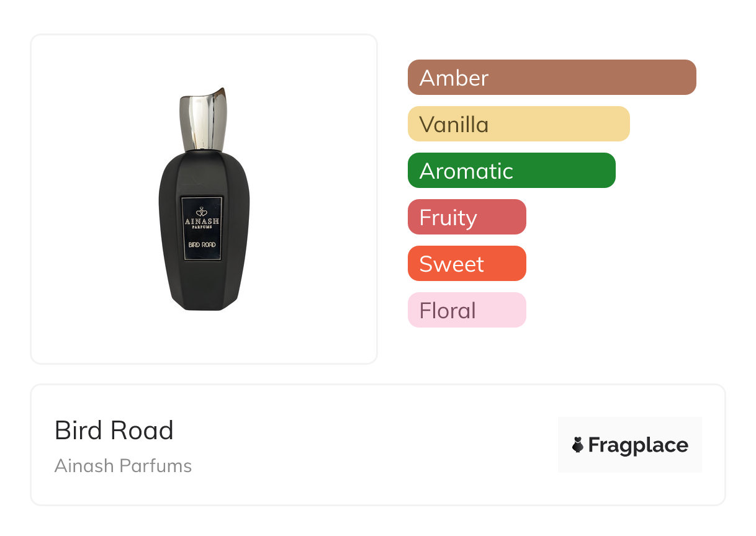Click the heart emblem on the bottle label

pos(202,211)
